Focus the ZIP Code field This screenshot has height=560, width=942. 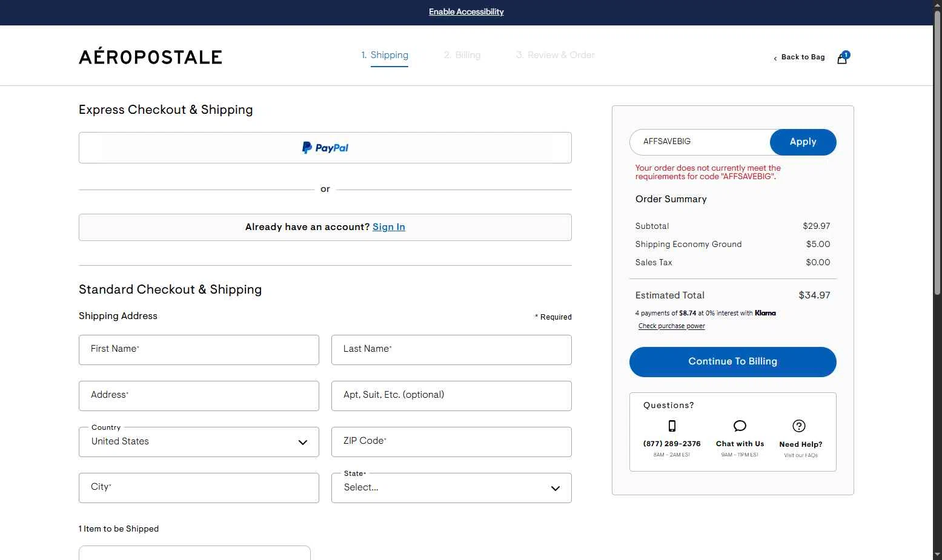pyautogui.click(x=451, y=442)
